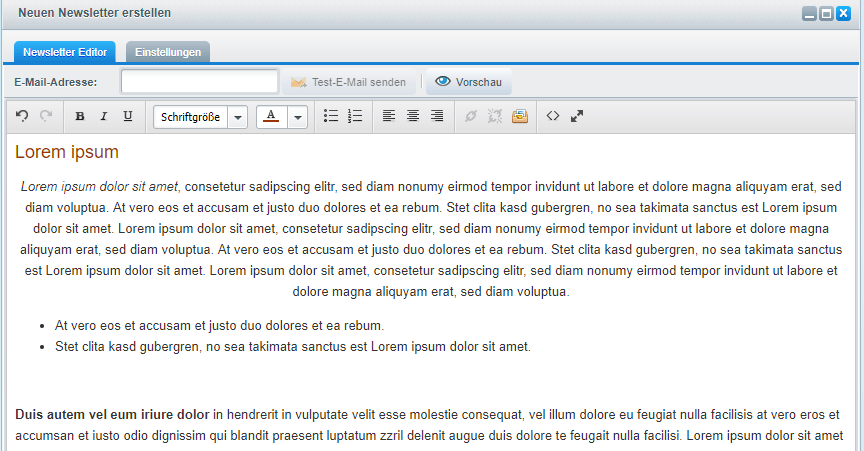Click the Schriftgröße font size field

191,117
